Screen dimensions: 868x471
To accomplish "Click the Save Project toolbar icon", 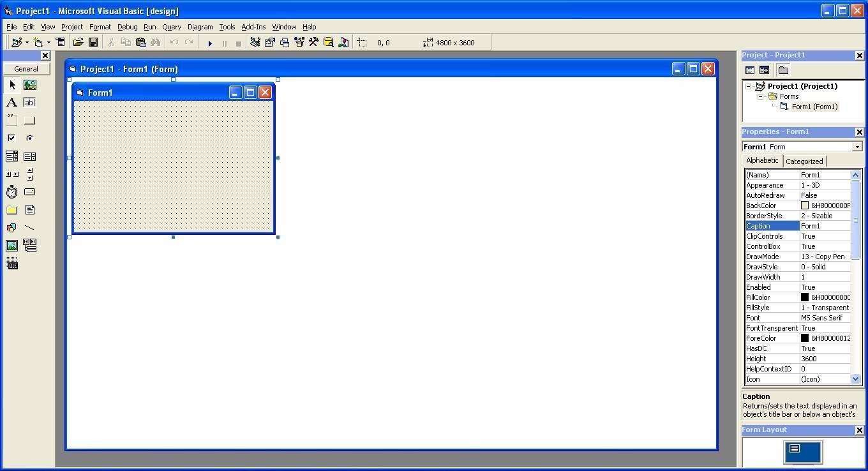I will coord(93,43).
